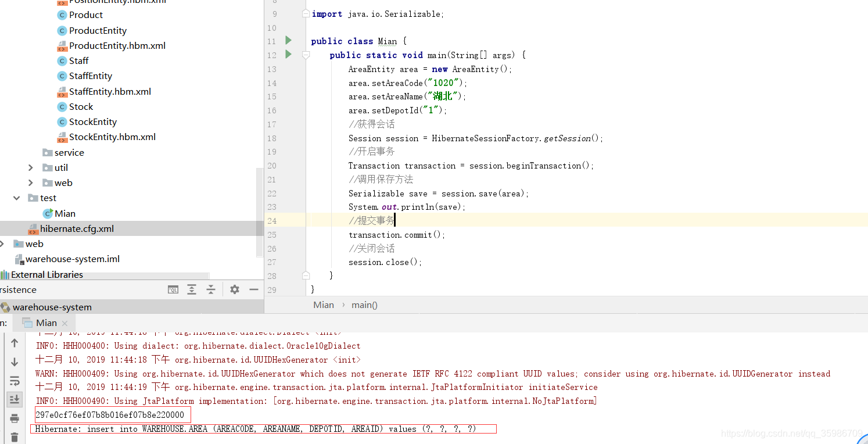Expand the web folder under service

31,182
